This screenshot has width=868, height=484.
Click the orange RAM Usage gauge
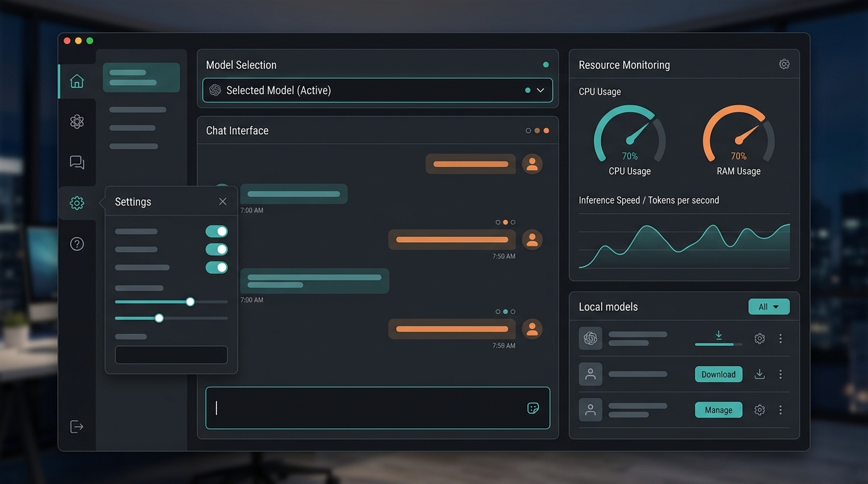[739, 134]
